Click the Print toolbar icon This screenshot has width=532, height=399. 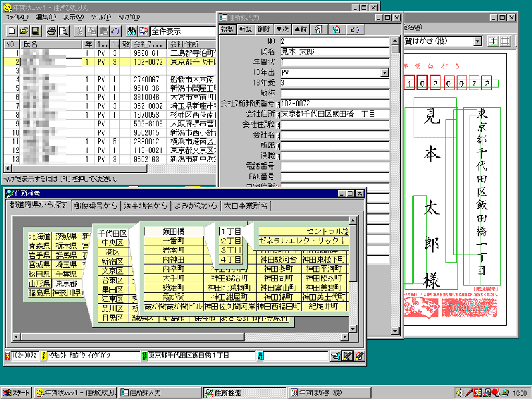click(51, 31)
